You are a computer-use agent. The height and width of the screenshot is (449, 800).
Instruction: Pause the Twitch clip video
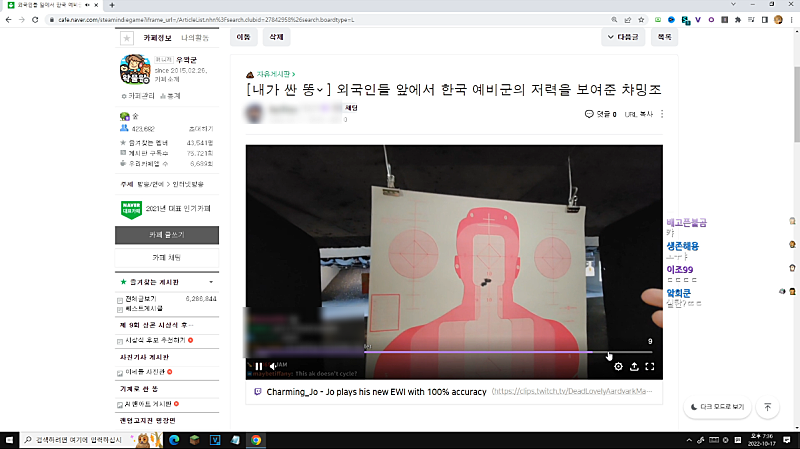(258, 366)
